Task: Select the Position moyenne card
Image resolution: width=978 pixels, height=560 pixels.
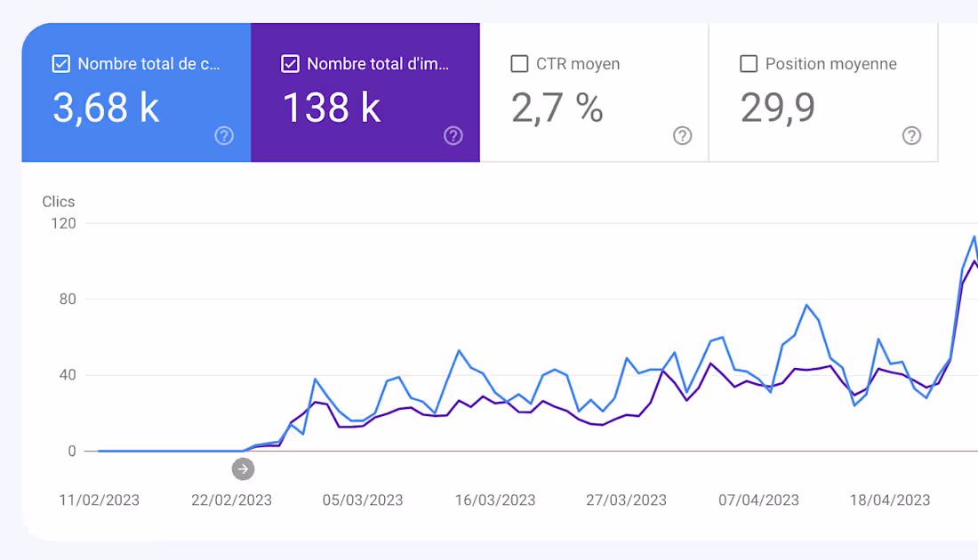Action: pyautogui.click(x=823, y=92)
